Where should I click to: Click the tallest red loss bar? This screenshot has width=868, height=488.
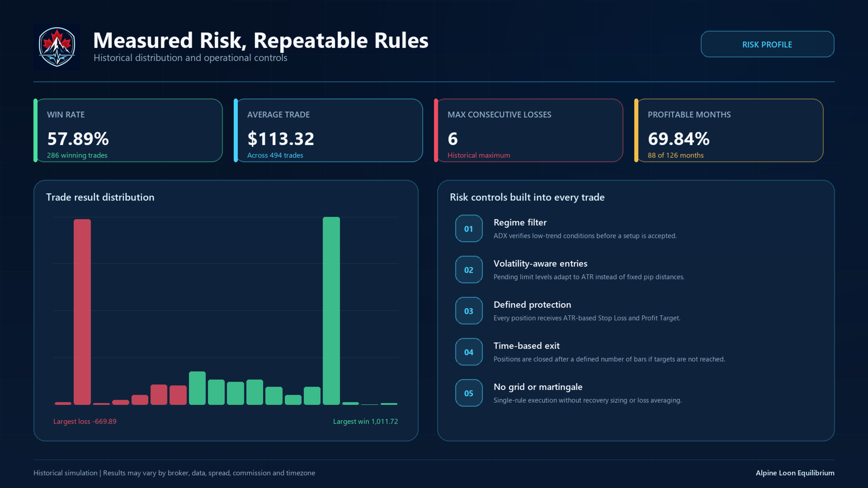click(x=82, y=312)
